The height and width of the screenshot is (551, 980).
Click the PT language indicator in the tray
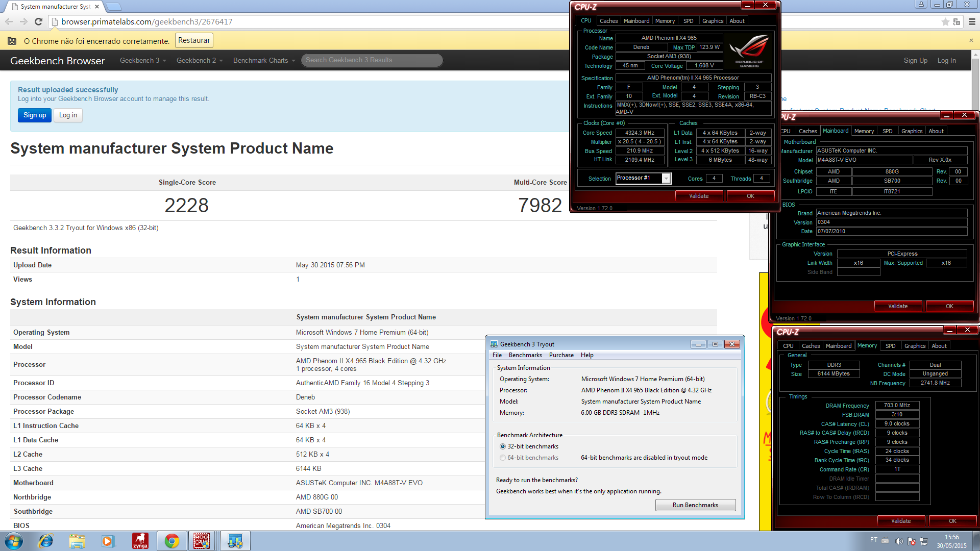(x=874, y=540)
